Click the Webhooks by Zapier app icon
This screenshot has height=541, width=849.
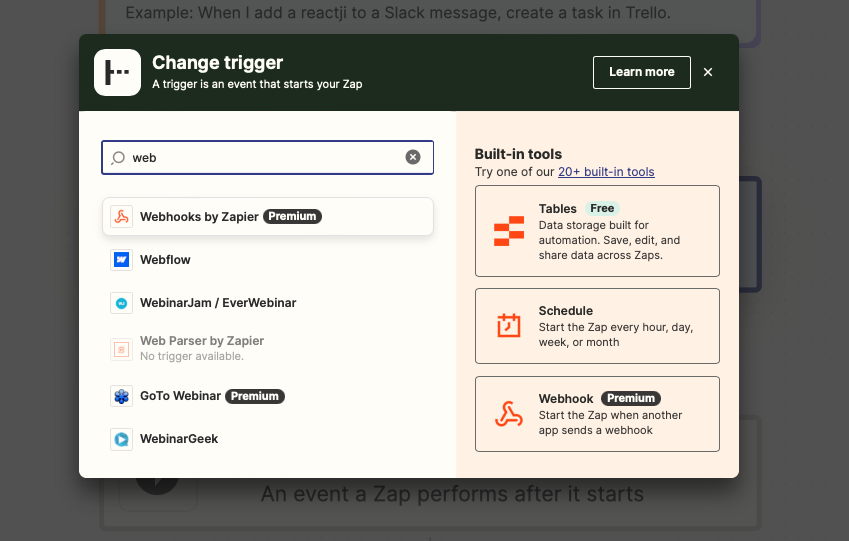tap(121, 217)
